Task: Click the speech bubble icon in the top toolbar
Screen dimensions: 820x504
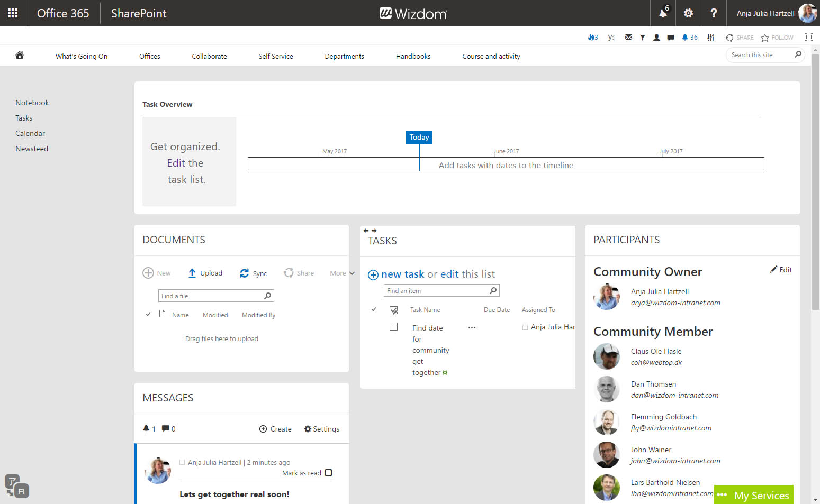Action: [x=671, y=38]
